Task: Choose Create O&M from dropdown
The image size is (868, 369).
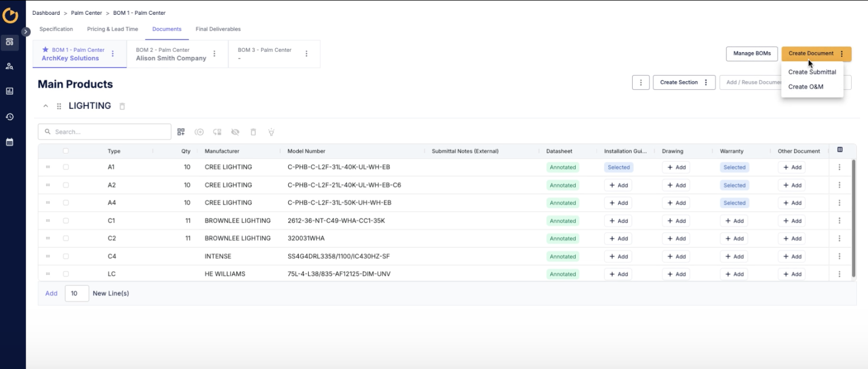Action: coord(806,87)
